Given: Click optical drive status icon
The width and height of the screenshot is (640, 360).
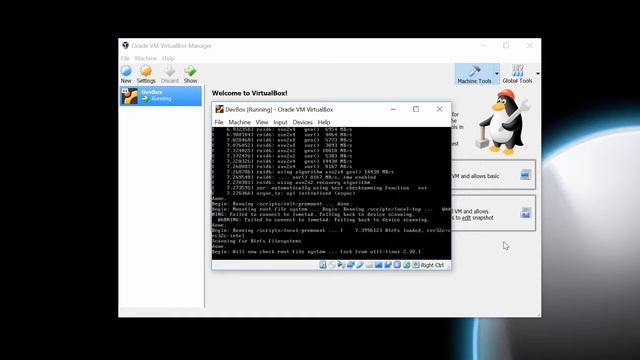Looking at the screenshot, I should coord(332,265).
